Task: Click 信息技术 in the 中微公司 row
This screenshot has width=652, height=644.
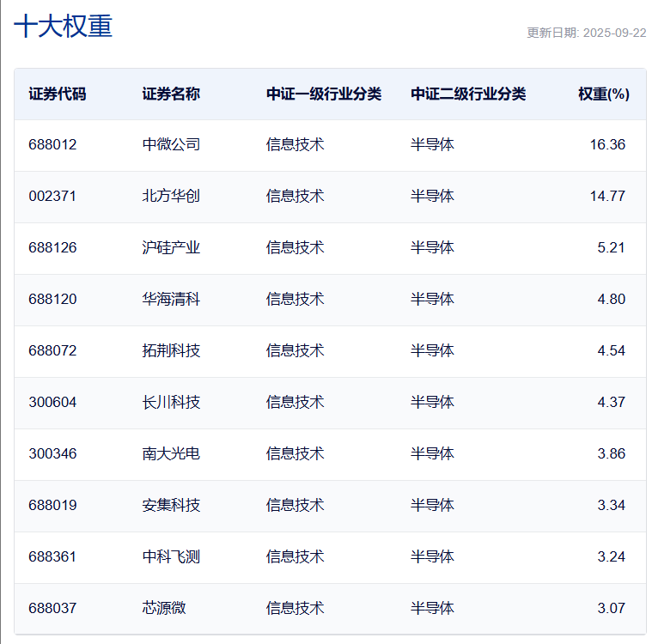Action: coord(295,144)
